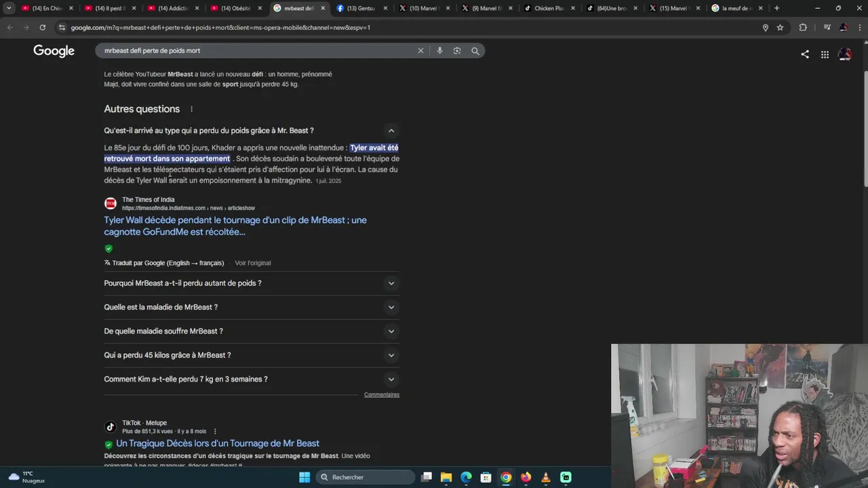
Task: Open the Google apps grid
Action: pyautogui.click(x=825, y=54)
